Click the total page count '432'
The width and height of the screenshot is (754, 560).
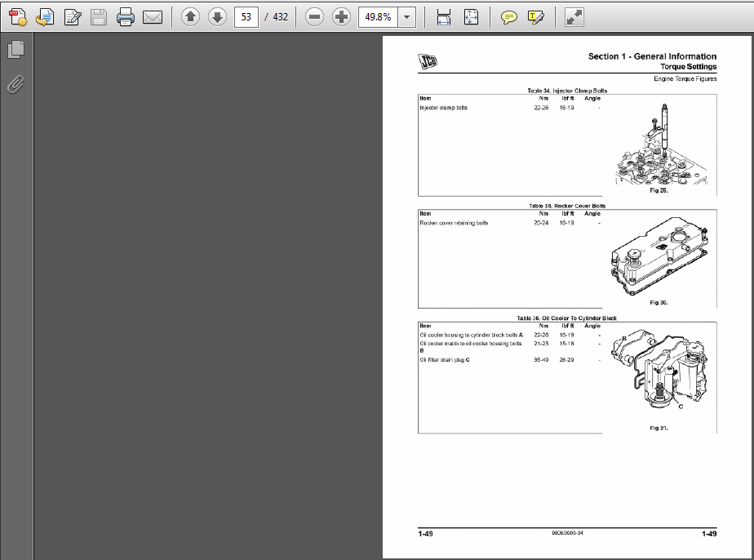281,17
